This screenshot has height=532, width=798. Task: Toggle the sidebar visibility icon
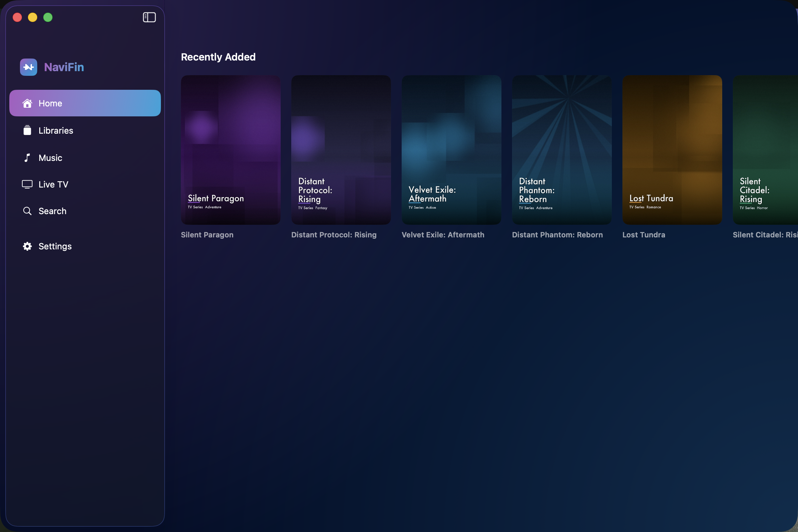[149, 17]
